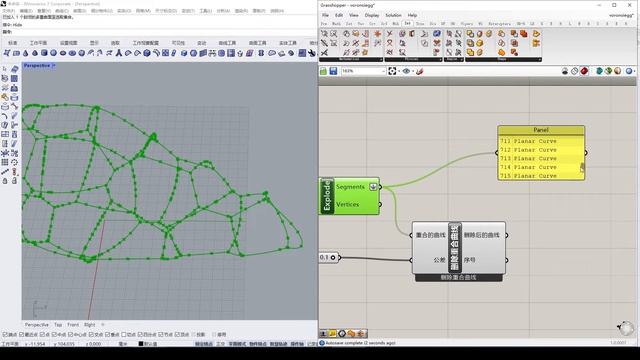
Task: Open the 曲线工具 toolbar tab in Rhino
Action: coord(227,43)
